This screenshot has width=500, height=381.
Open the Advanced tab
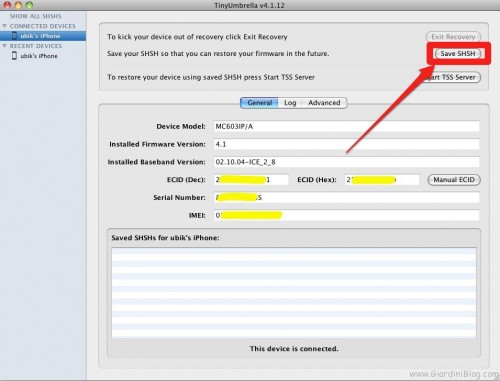(x=324, y=103)
